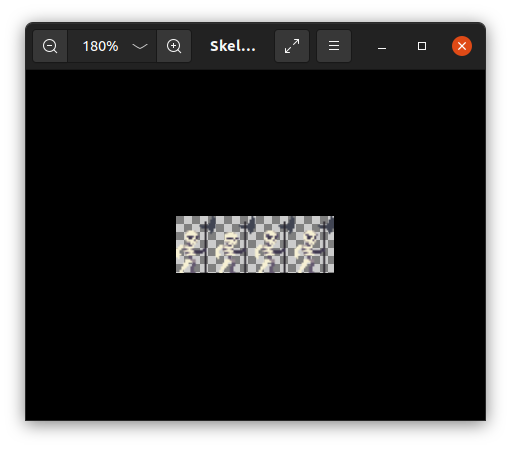
Task: Click the axe blade above the first skeleton
Action: pyautogui.click(x=210, y=224)
